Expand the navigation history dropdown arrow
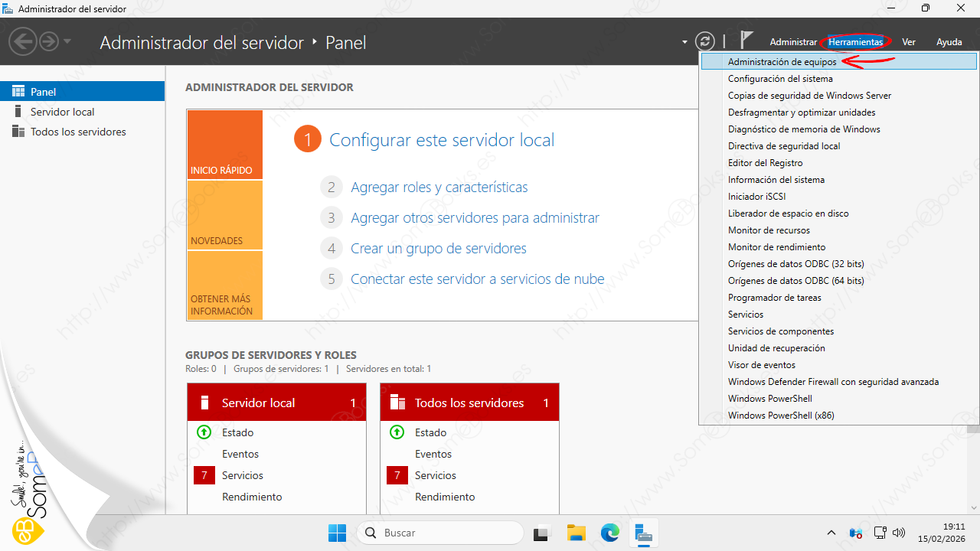980x551 pixels. [67, 42]
